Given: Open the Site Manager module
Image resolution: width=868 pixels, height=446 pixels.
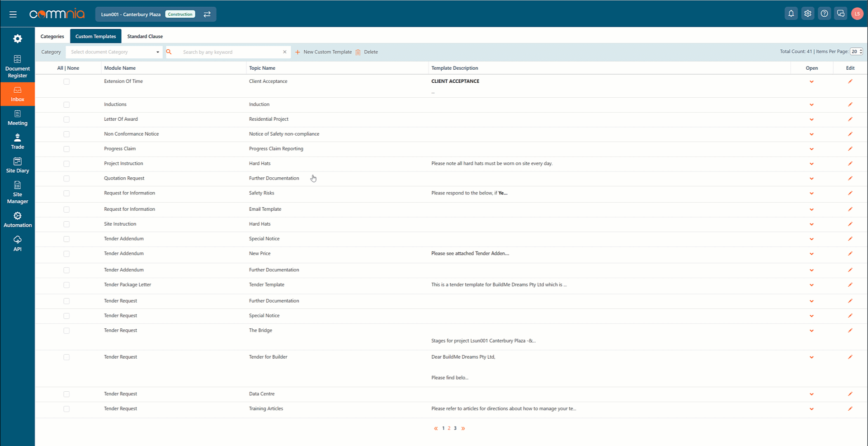Looking at the screenshot, I should click(x=18, y=193).
